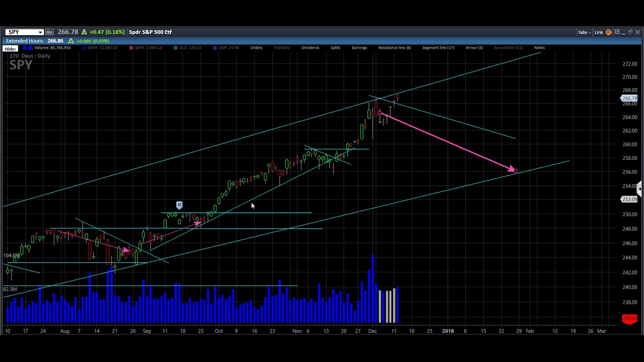Open the Notes panel
The width and height of the screenshot is (644, 362).
click(539, 48)
